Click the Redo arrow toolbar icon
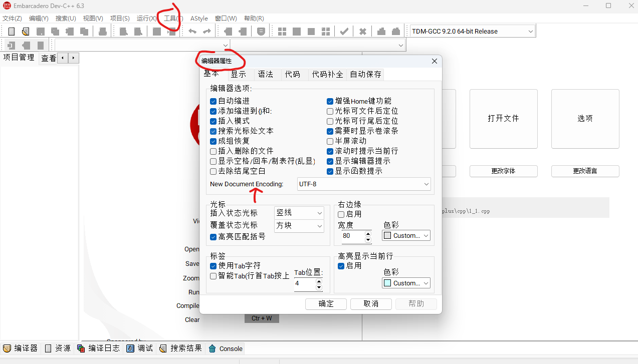 pos(207,31)
